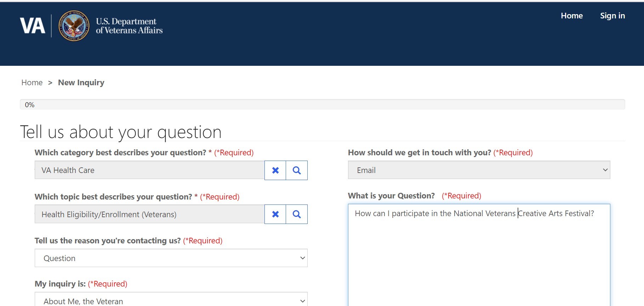Open Sign in from the top navigation
The width and height of the screenshot is (644, 306).
612,16
